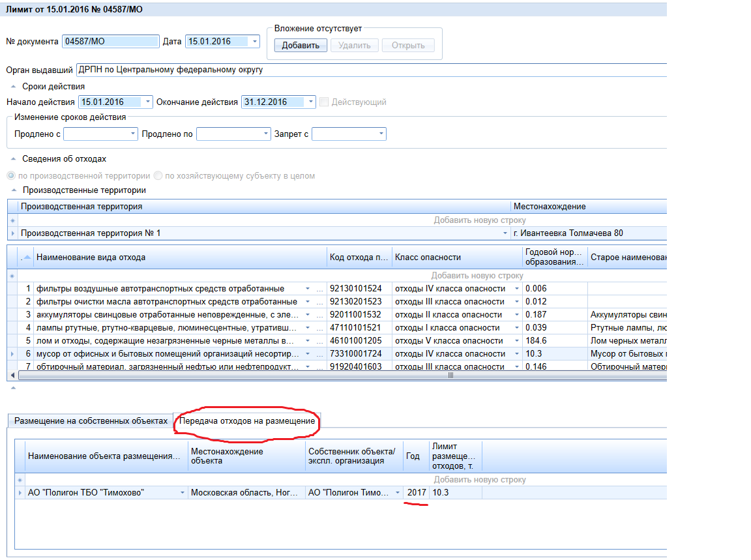Open the Дата calendar dropdown

click(x=254, y=42)
